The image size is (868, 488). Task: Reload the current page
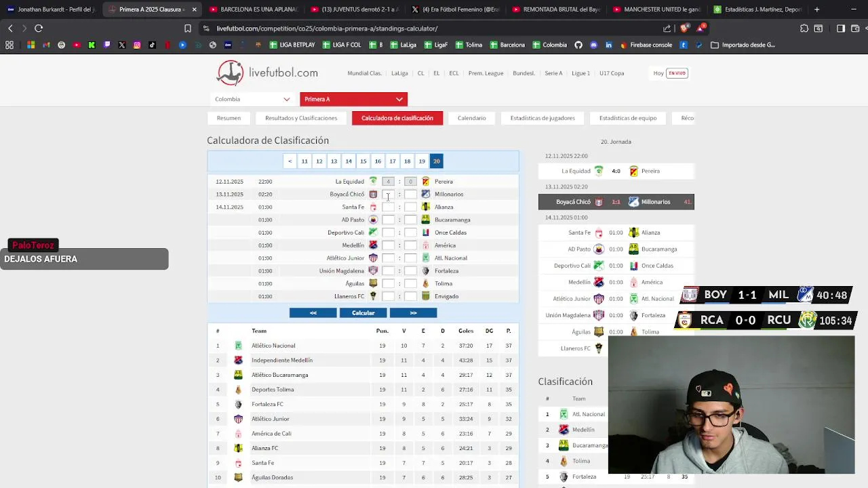pos(39,28)
